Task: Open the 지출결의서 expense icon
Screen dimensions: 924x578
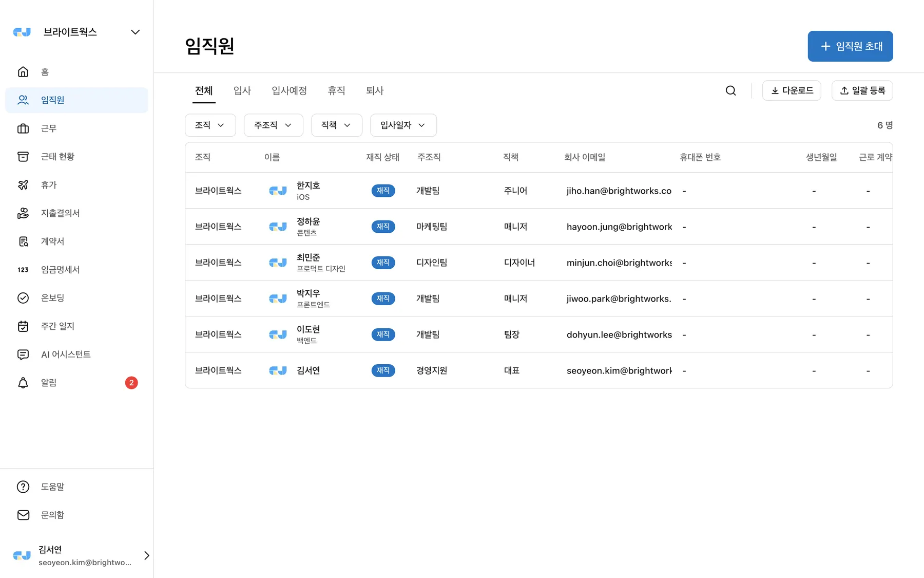Action: pos(23,213)
